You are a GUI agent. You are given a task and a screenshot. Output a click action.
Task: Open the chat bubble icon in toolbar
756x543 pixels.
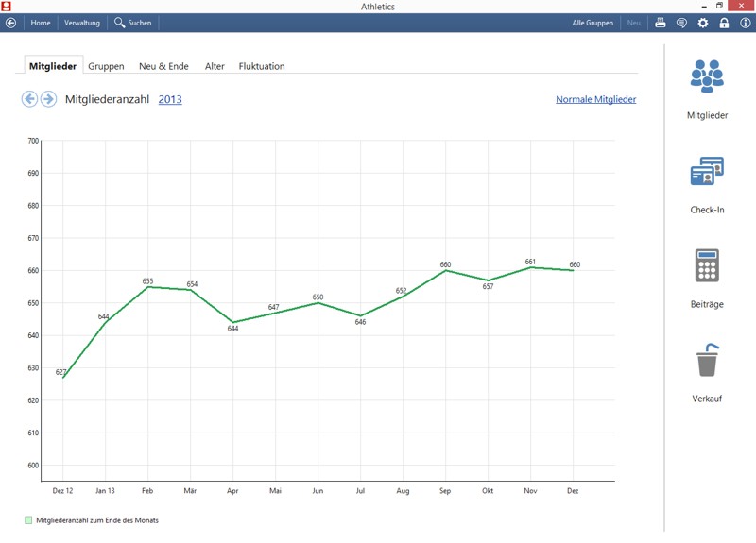point(681,23)
